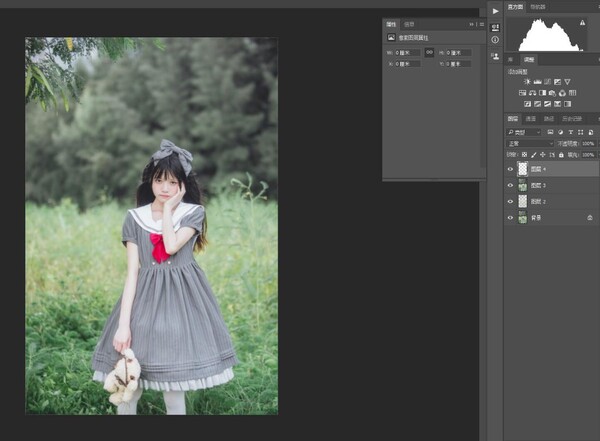This screenshot has height=441, width=600.
Task: Add an Invert adjustment
Action: coord(527,104)
